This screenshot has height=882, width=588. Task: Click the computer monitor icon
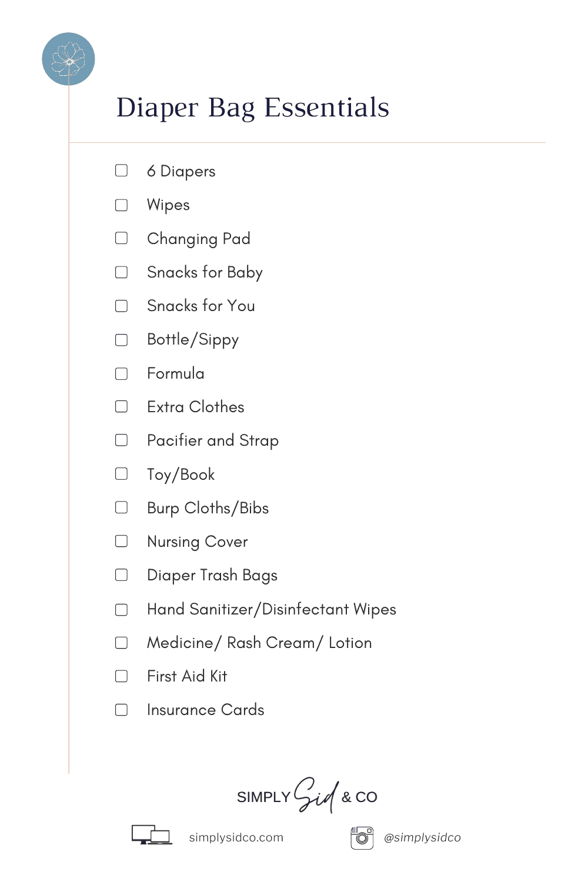[x=151, y=836]
